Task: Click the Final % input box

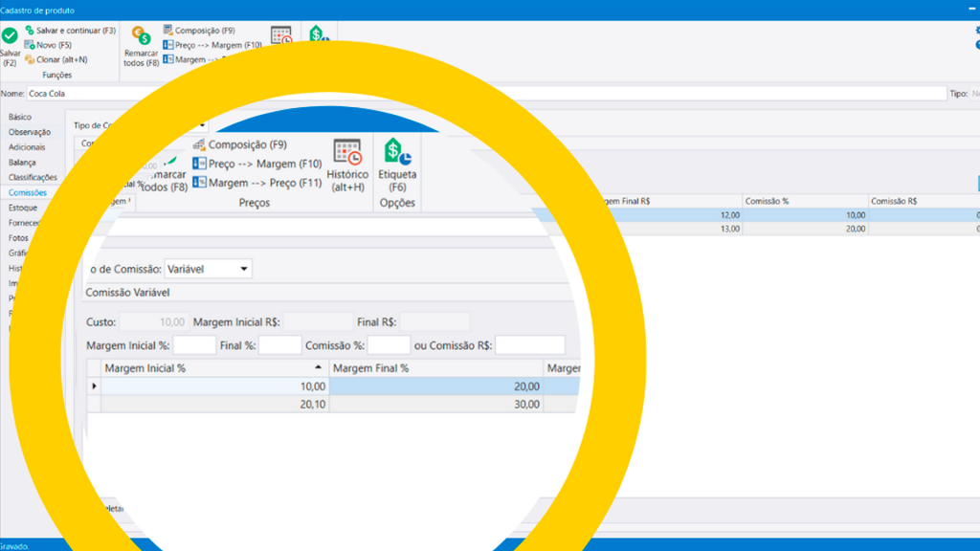Action: (x=279, y=345)
